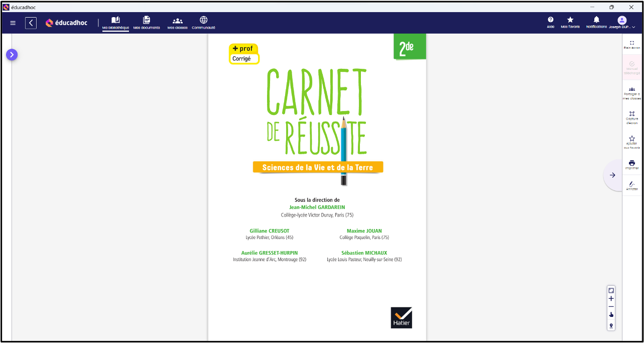Fit the page with the resize icon
The image size is (644, 343).
[611, 290]
